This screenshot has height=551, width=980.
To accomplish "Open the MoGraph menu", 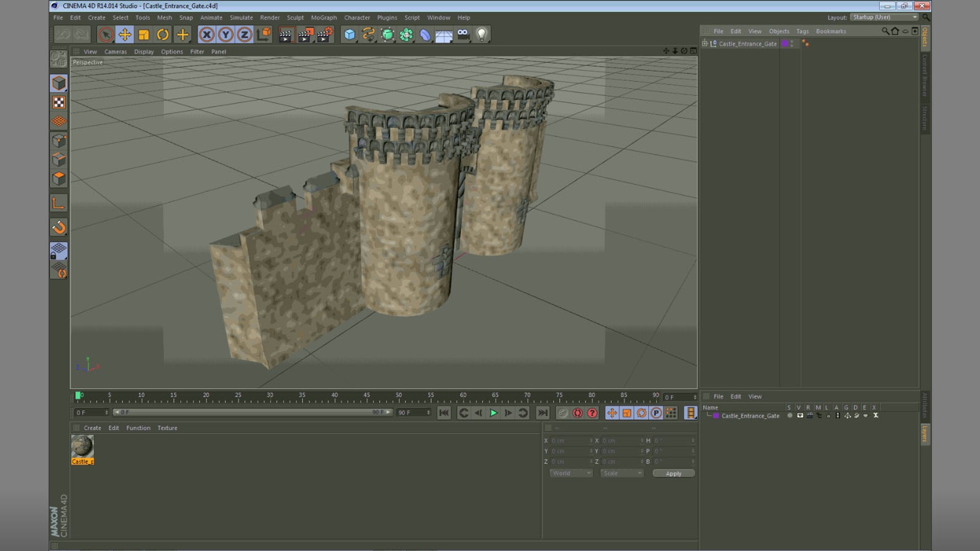I will pyautogui.click(x=324, y=17).
